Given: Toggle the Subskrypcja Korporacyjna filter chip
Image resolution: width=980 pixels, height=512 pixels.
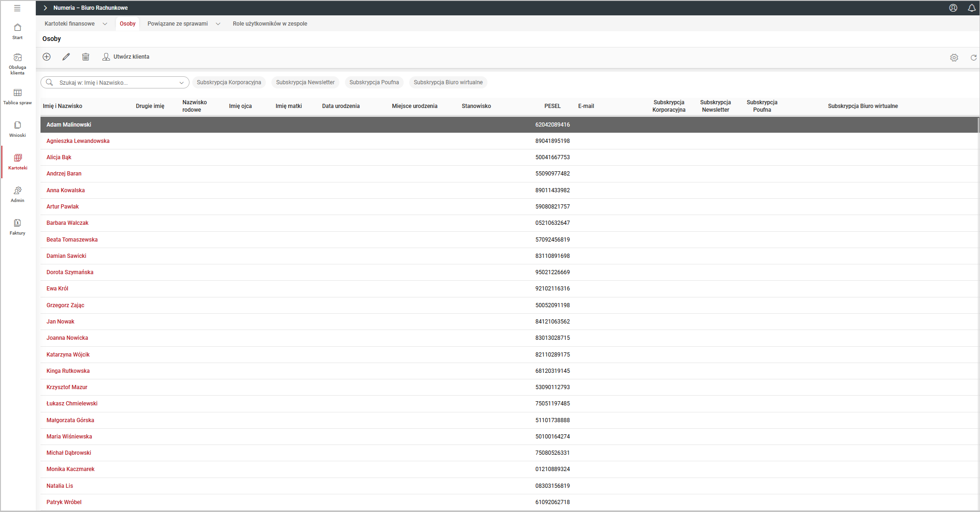Looking at the screenshot, I should click(x=229, y=82).
